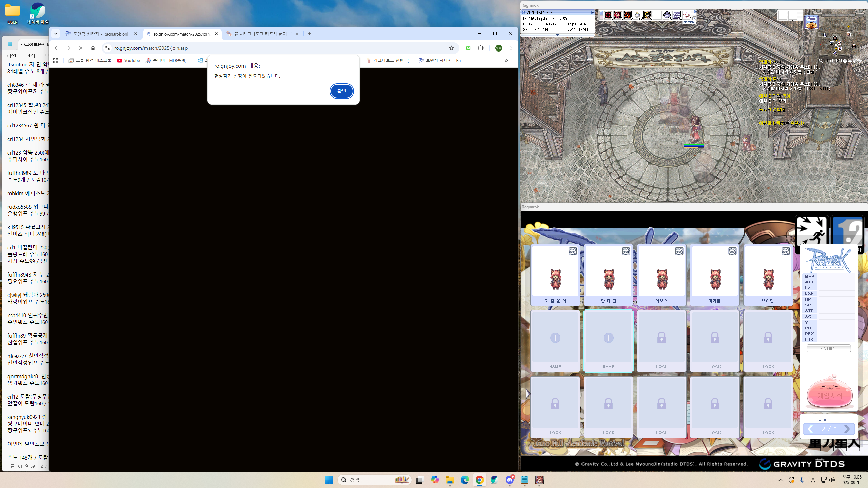Switch to 로맨틱 환타지 Ragnarok online tab
The image size is (868, 488).
click(102, 34)
